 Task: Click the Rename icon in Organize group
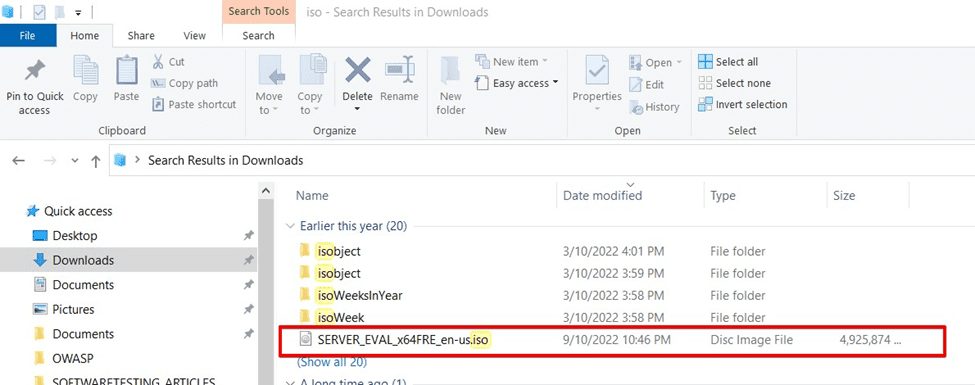(399, 70)
